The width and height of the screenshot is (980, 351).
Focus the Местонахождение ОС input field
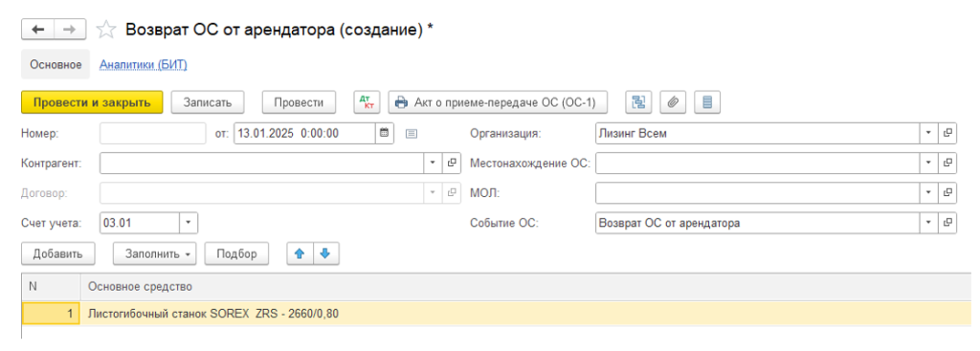758,163
